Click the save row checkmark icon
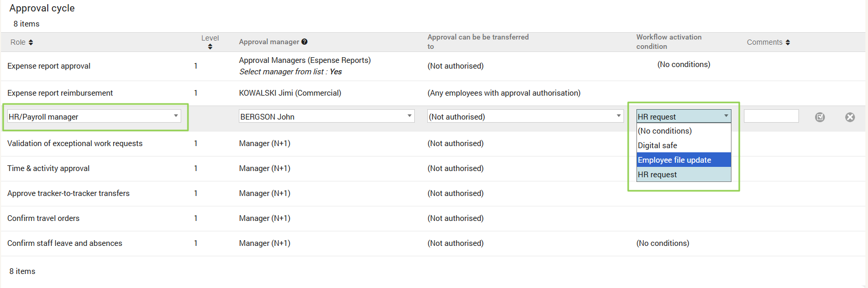This screenshot has height=288, width=868. [x=820, y=117]
